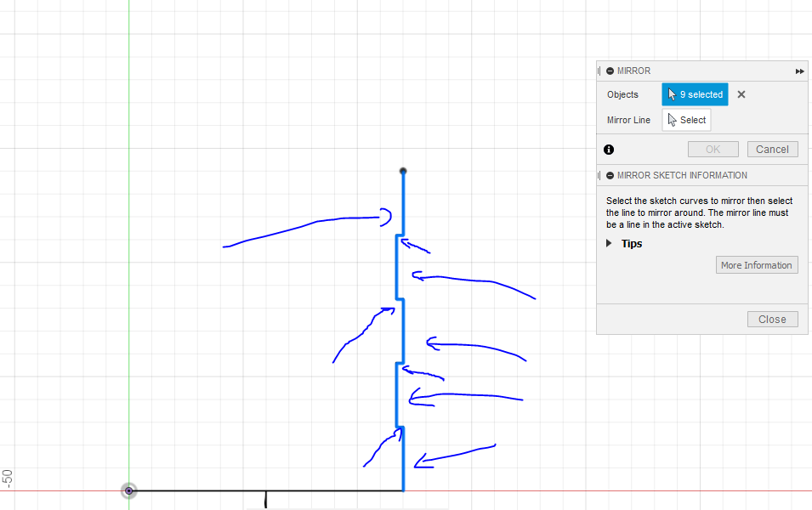Click the Objects label text

click(622, 94)
